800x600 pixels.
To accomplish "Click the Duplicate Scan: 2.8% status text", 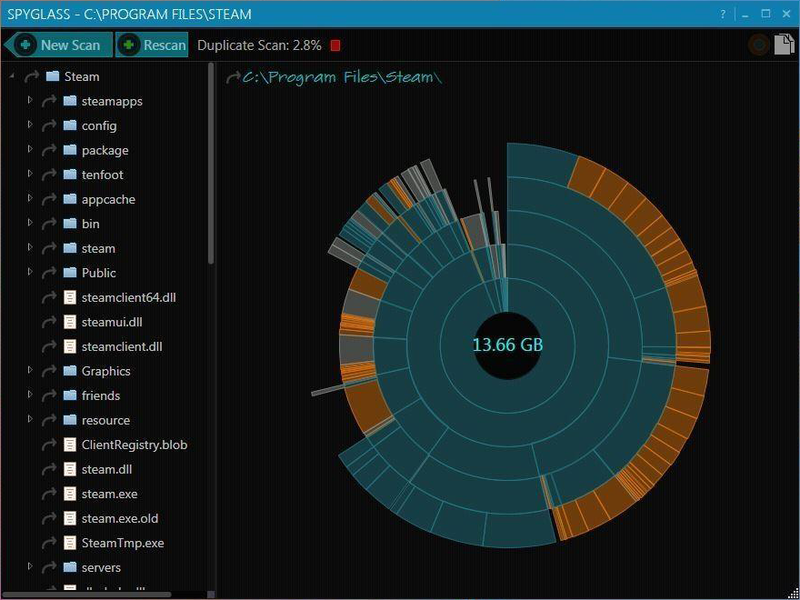I will tap(259, 45).
